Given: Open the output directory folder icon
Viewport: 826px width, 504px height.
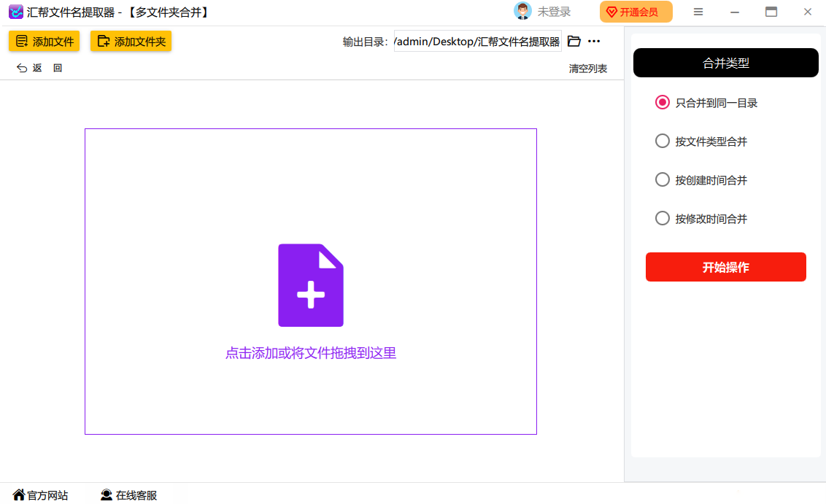Looking at the screenshot, I should [574, 42].
